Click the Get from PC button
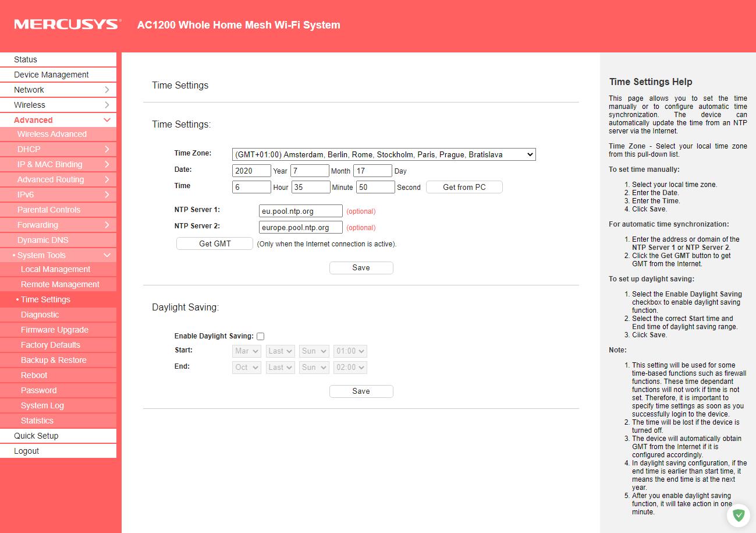The image size is (756, 533). pyautogui.click(x=464, y=187)
